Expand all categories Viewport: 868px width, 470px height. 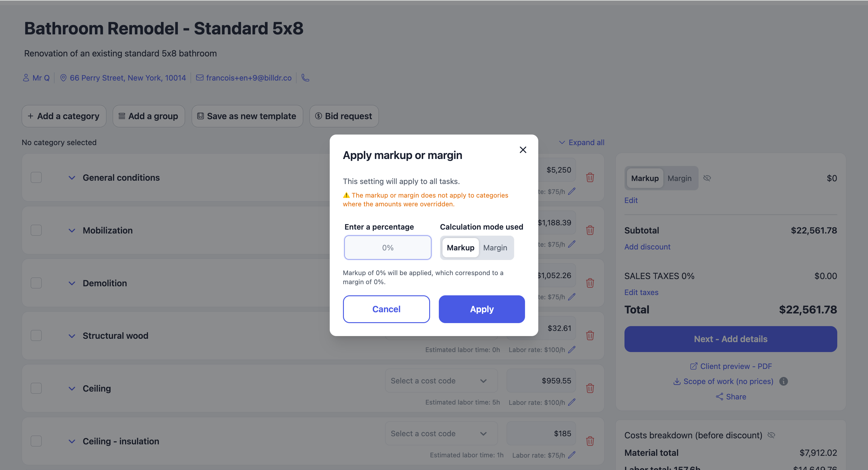[582, 142]
